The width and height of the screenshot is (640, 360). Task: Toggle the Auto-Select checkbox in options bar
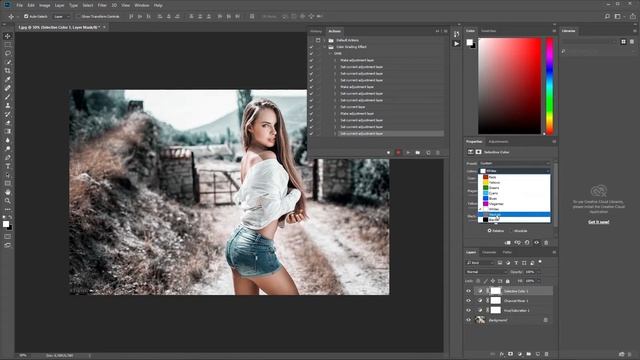click(x=26, y=16)
